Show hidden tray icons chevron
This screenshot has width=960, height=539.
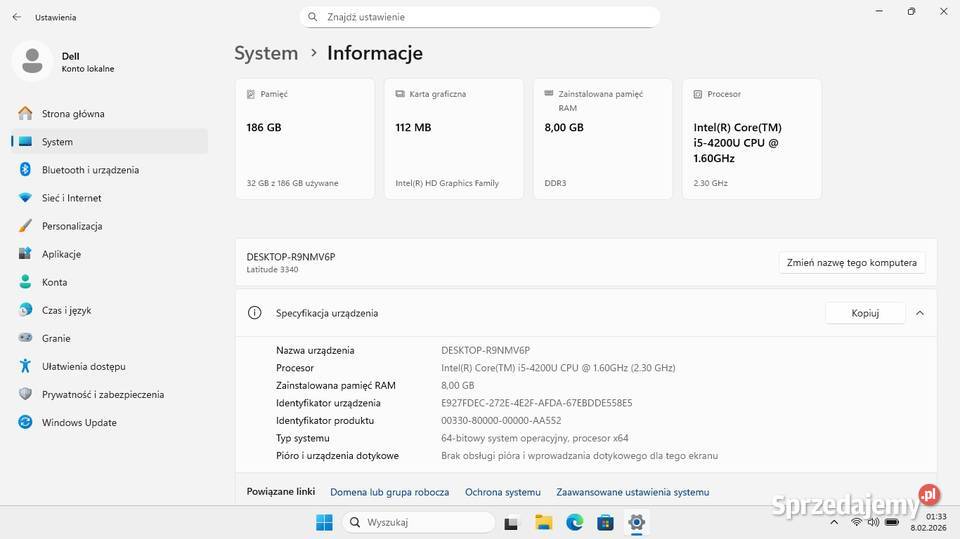coord(834,522)
